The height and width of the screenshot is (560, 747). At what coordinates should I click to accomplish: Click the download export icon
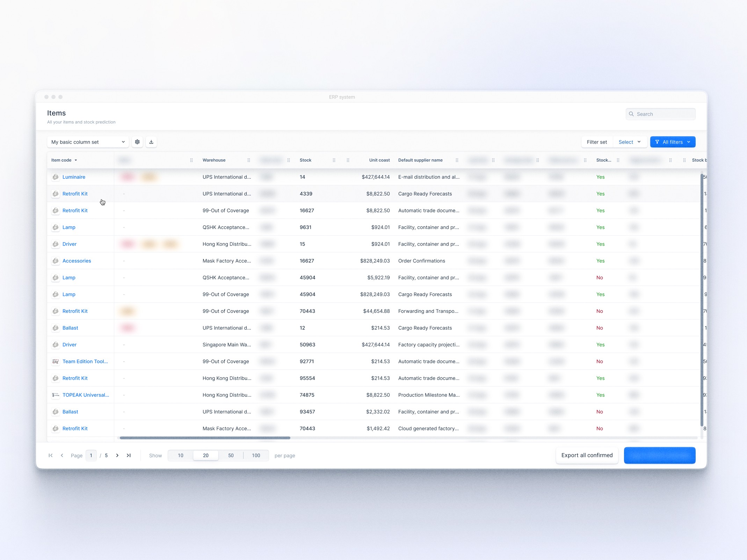pyautogui.click(x=151, y=142)
